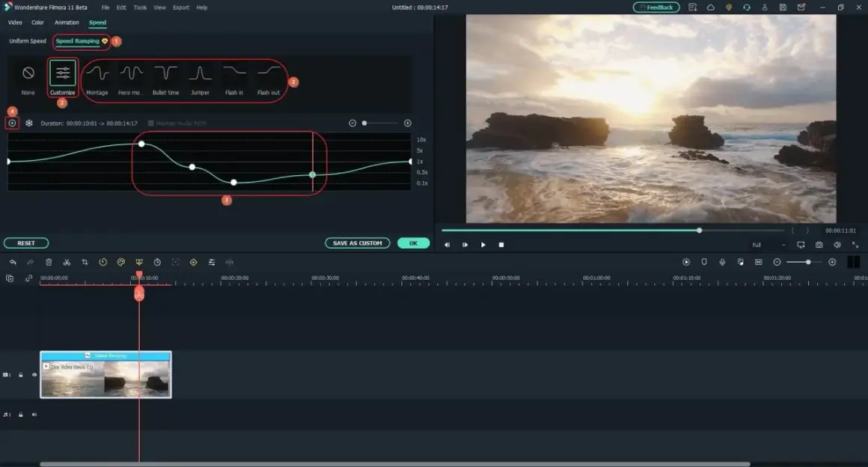This screenshot has width=868, height=467.
Task: Lock the audio track 1
Action: click(20, 415)
